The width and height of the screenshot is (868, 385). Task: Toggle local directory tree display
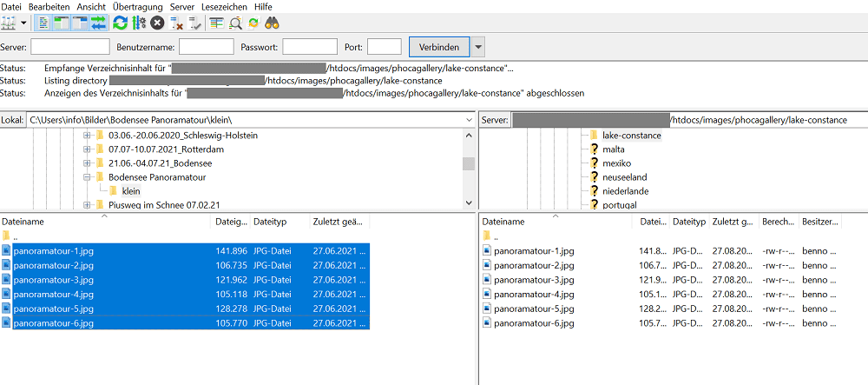(x=62, y=23)
